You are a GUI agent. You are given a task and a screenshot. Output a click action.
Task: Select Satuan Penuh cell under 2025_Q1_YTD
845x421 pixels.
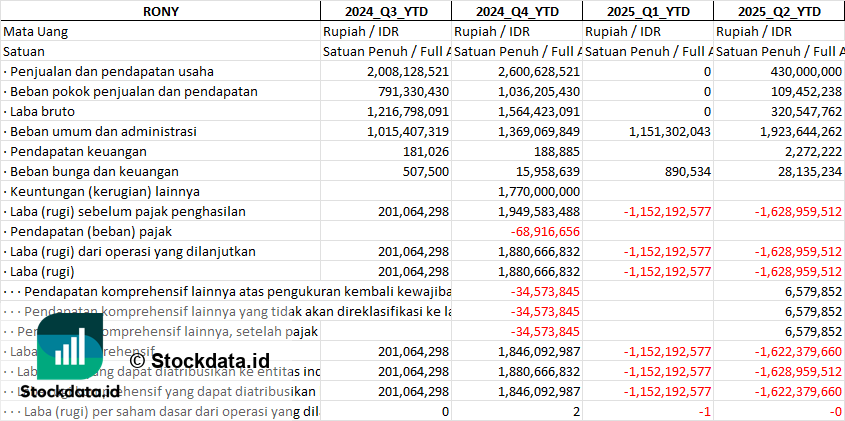(648, 52)
